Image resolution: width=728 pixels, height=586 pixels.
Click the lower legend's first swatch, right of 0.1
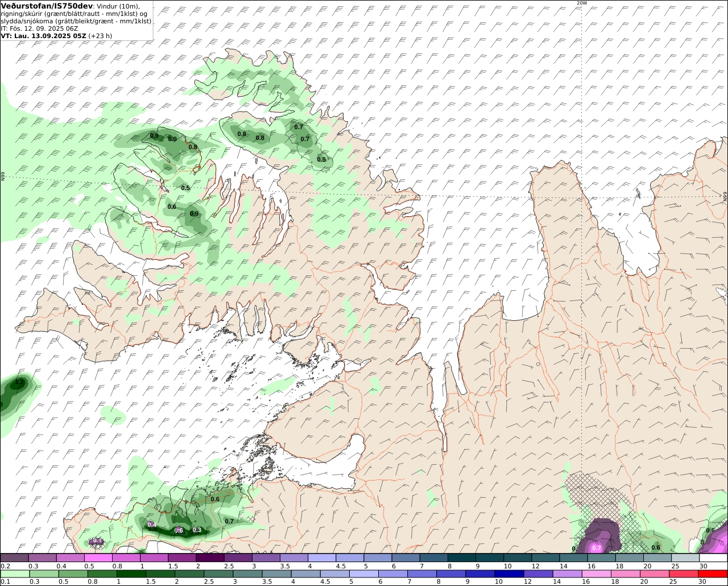[15, 574]
